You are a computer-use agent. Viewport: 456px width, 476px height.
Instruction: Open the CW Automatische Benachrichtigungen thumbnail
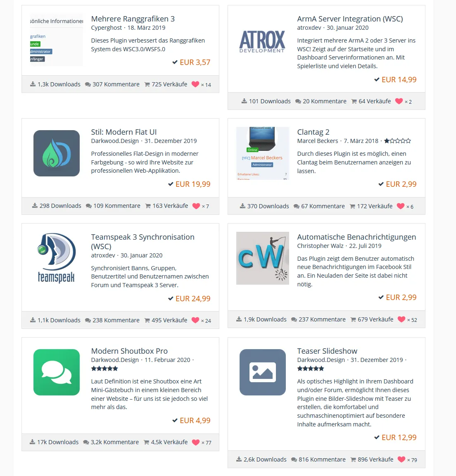pos(262,258)
